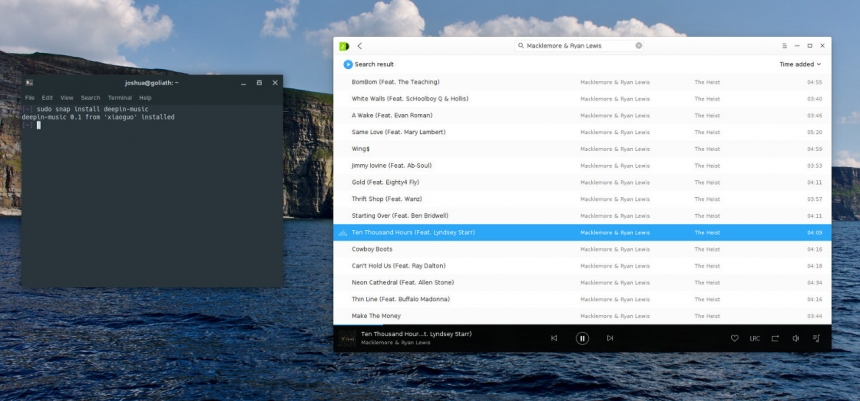Open the terminal's Search menu

[90, 98]
